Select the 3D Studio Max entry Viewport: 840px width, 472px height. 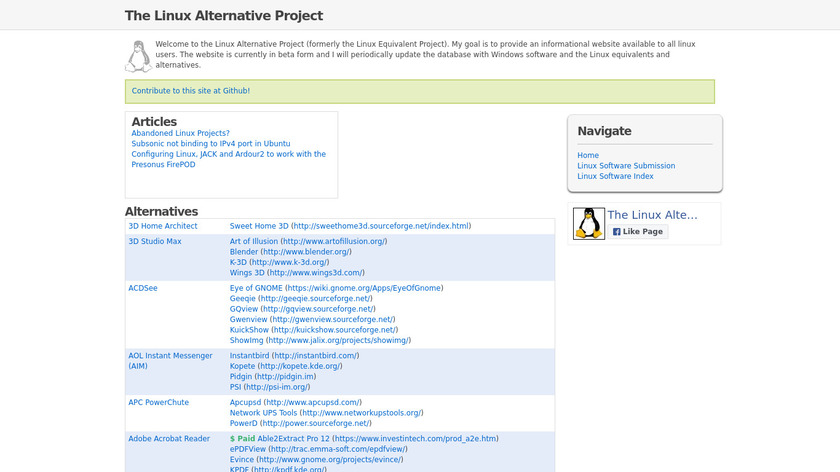point(155,241)
